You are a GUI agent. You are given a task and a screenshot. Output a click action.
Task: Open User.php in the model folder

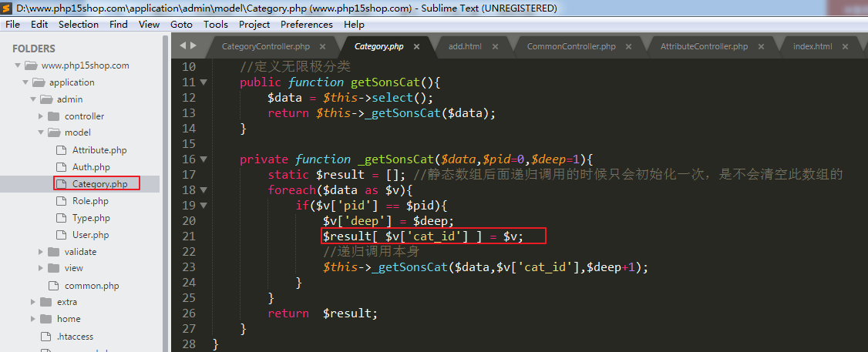(x=90, y=235)
